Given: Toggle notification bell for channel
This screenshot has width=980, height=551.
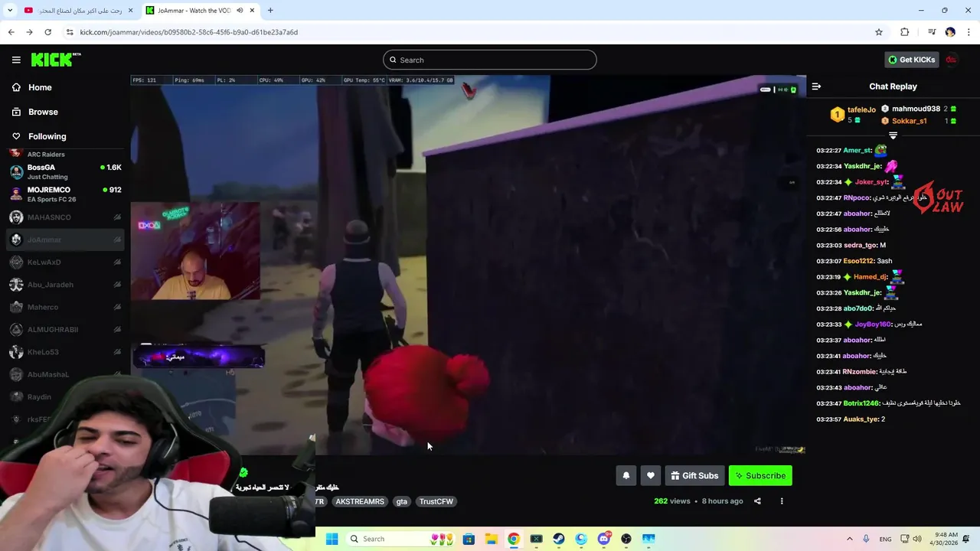Looking at the screenshot, I should pyautogui.click(x=626, y=475).
